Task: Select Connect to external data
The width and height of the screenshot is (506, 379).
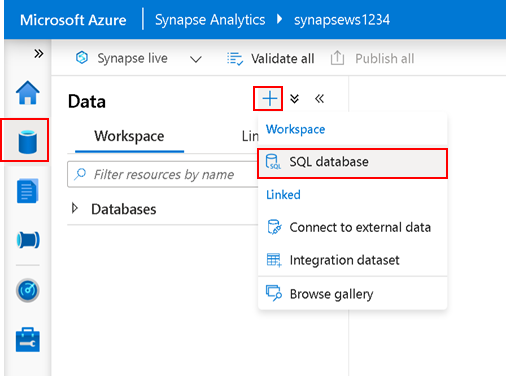Action: click(x=352, y=227)
